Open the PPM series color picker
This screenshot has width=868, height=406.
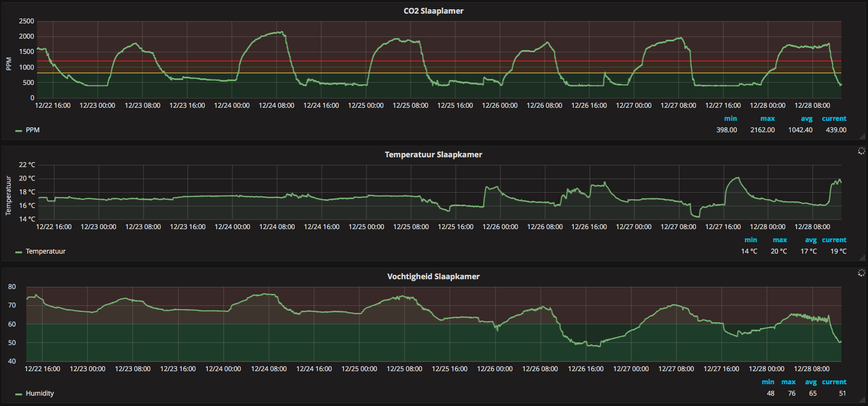point(19,131)
